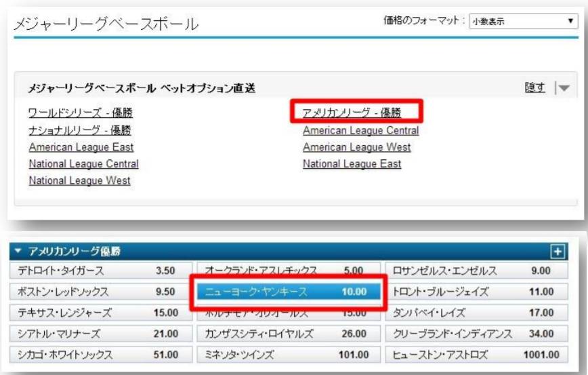Screen dimensions: 588x375
Task: Select シアトル・マリナーズ odds 21.00
Action: pyautogui.click(x=100, y=334)
